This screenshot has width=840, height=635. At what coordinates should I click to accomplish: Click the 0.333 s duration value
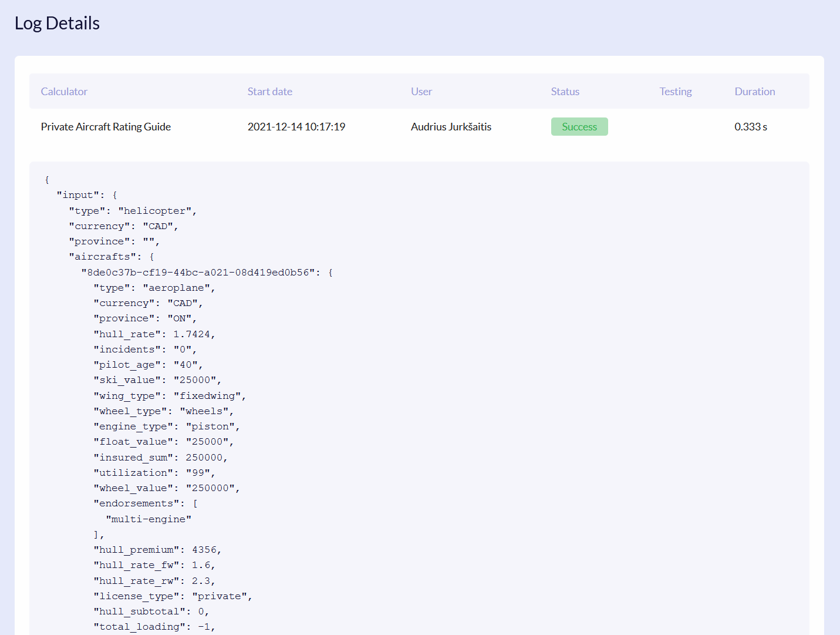coord(750,127)
